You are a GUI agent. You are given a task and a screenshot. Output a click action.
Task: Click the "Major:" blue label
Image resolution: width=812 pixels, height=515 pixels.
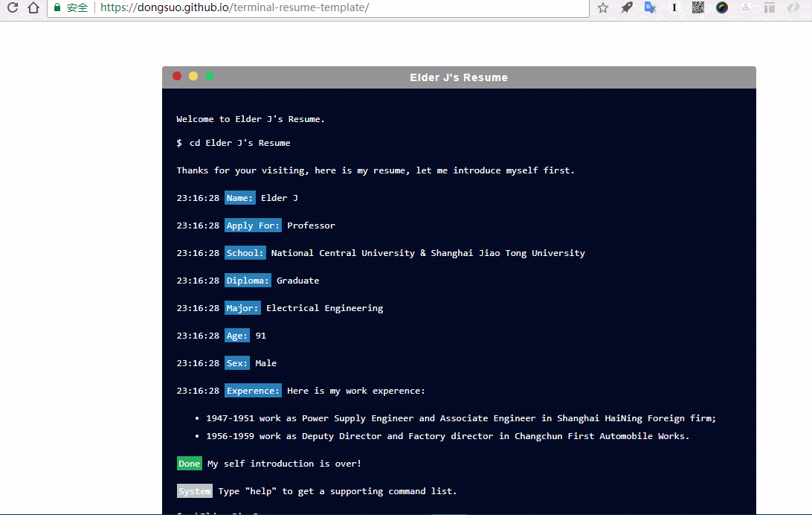pyautogui.click(x=242, y=308)
